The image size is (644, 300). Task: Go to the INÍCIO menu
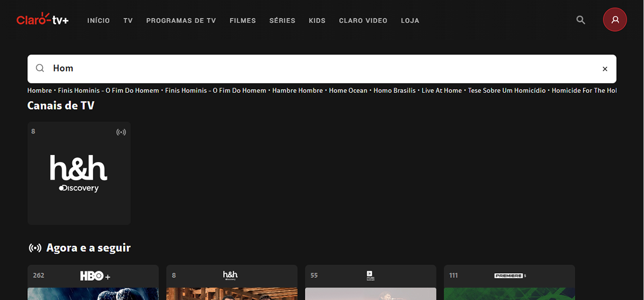point(99,20)
